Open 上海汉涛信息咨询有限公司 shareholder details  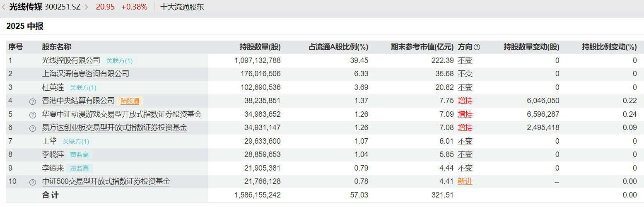click(x=85, y=74)
